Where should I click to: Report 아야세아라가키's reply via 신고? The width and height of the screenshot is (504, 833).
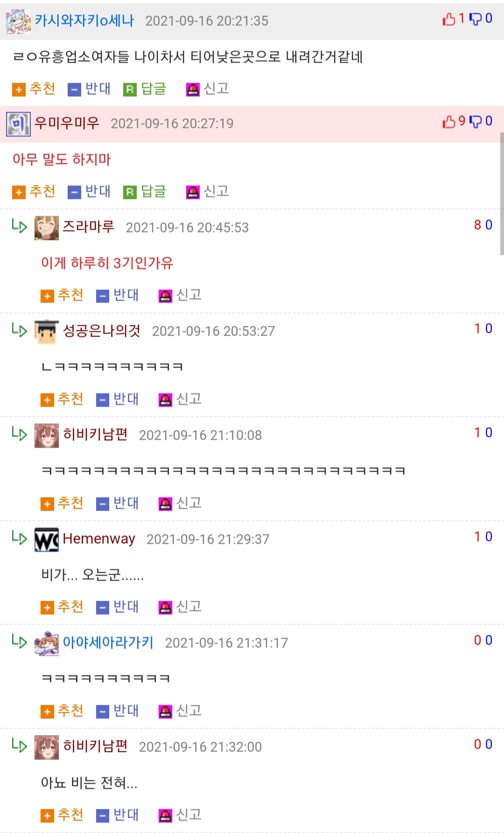point(180,711)
